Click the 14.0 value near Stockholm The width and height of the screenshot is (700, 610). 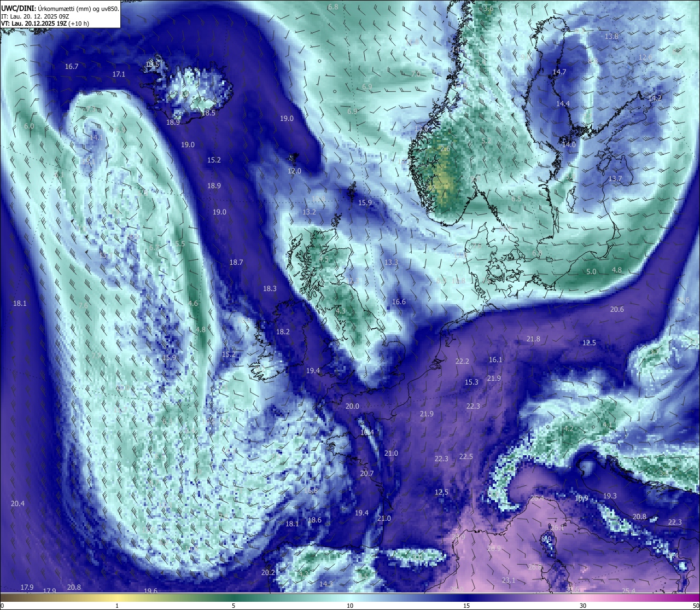click(x=569, y=144)
